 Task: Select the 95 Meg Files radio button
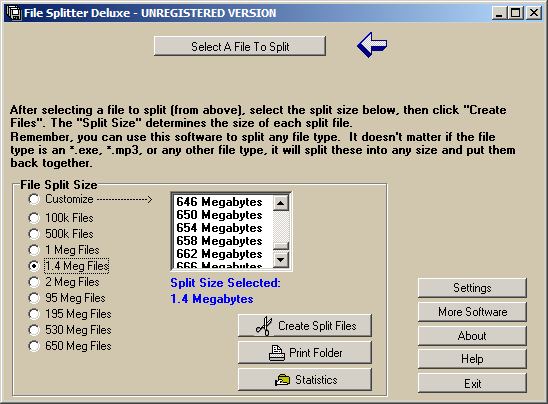[x=34, y=298]
